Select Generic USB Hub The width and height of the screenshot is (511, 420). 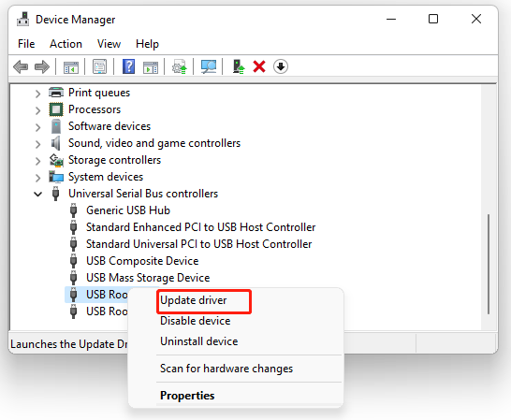pos(128,210)
